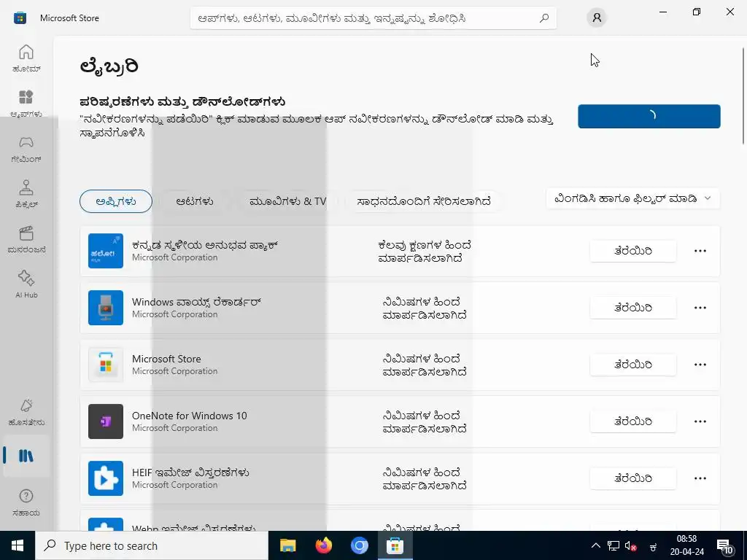747x560 pixels.
Task: Click the Kannada input language indicator
Action: pos(653,547)
